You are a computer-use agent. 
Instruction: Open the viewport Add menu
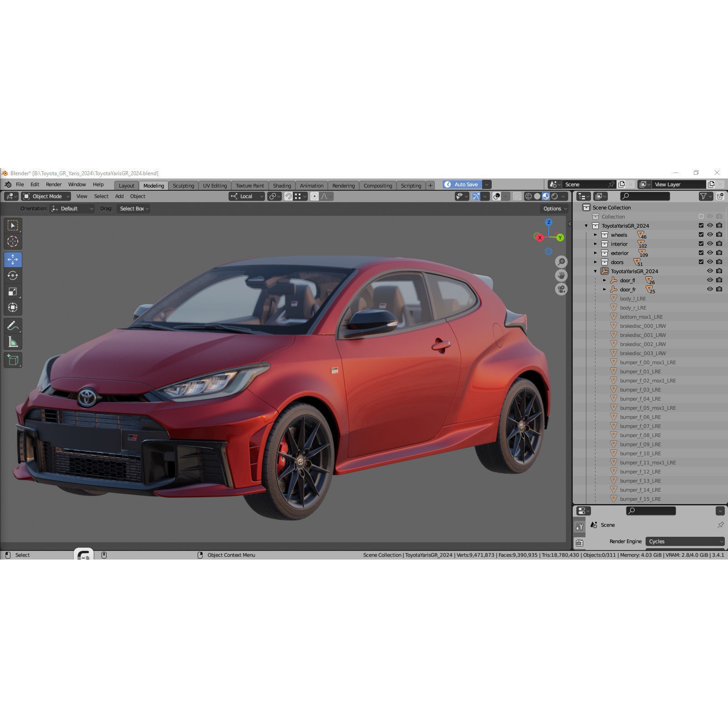(119, 196)
